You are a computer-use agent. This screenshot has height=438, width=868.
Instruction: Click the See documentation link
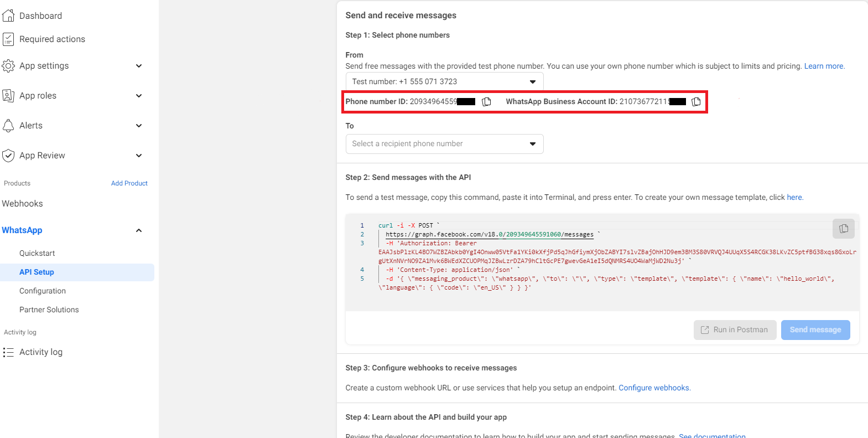712,436
